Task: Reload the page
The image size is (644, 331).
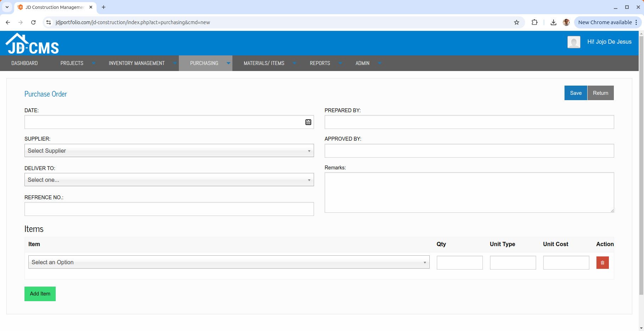Action: click(33, 22)
